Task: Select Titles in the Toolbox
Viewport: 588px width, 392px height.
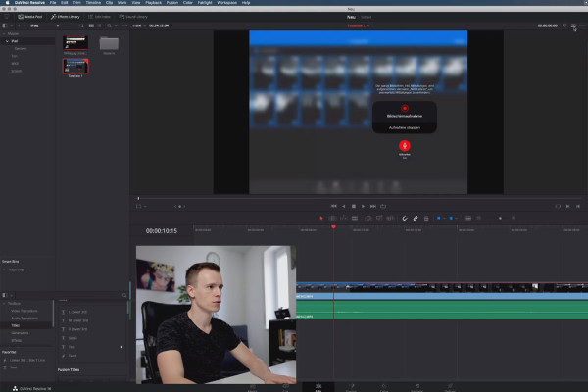Action: pyautogui.click(x=15, y=325)
